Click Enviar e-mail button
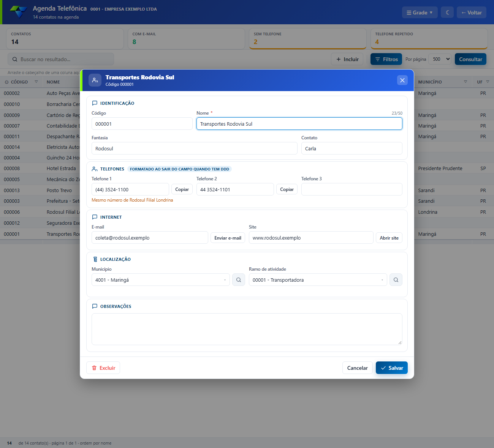The image size is (494, 448). [228, 238]
